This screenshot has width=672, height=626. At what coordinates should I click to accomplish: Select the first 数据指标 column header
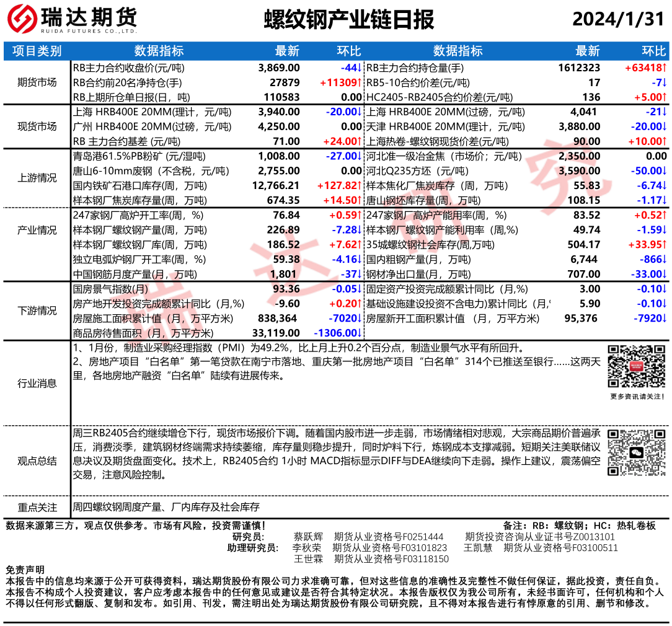click(159, 51)
